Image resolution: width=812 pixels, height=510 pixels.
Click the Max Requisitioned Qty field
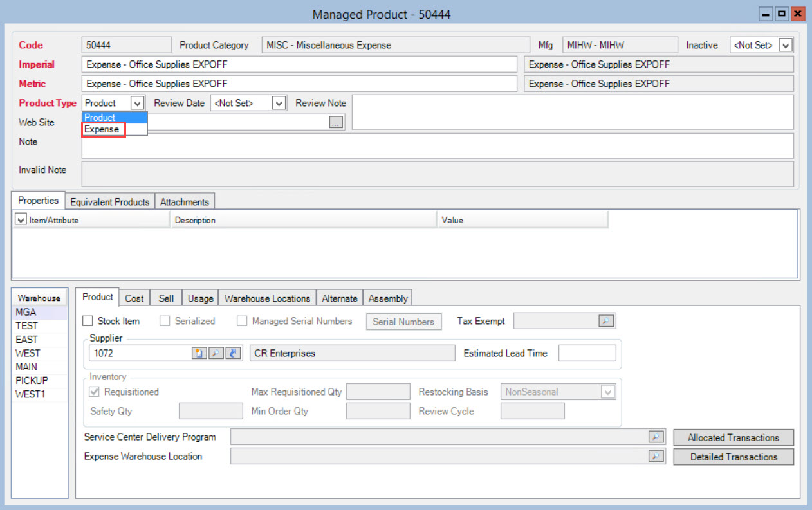click(378, 392)
